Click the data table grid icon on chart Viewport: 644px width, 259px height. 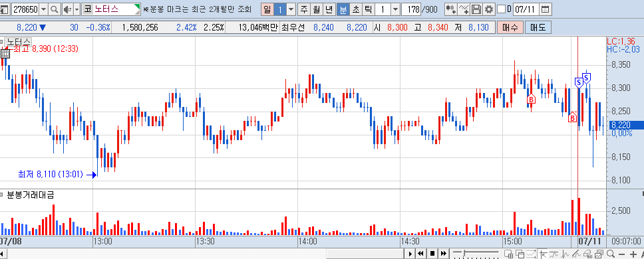5,53
